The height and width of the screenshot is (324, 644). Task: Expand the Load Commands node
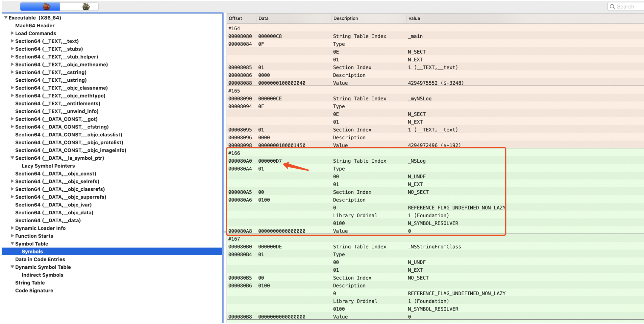(x=12, y=33)
